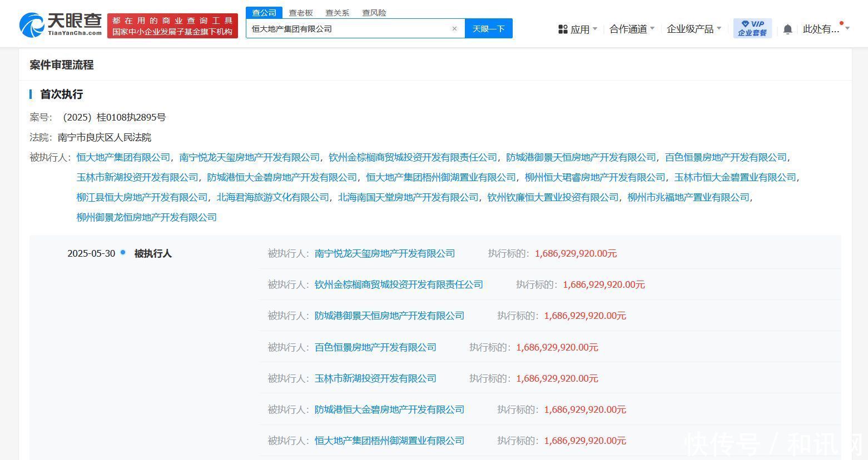The image size is (868, 460).
Task: Click the 2025-05-30 timeline marker dot
Action: (x=123, y=252)
